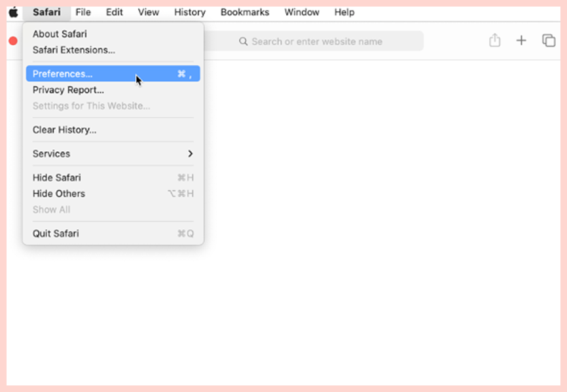Open the Apple logo menu
Viewport: 567px width, 392px height.
pos(13,12)
